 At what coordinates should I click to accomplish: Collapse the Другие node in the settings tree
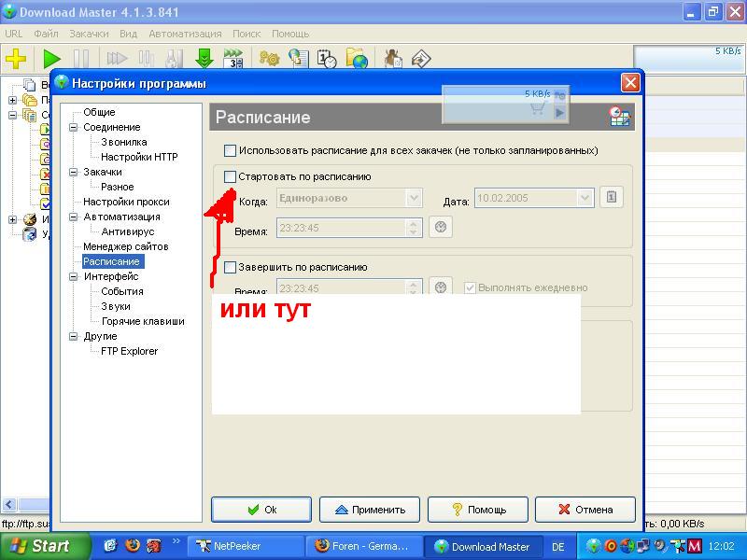74,336
